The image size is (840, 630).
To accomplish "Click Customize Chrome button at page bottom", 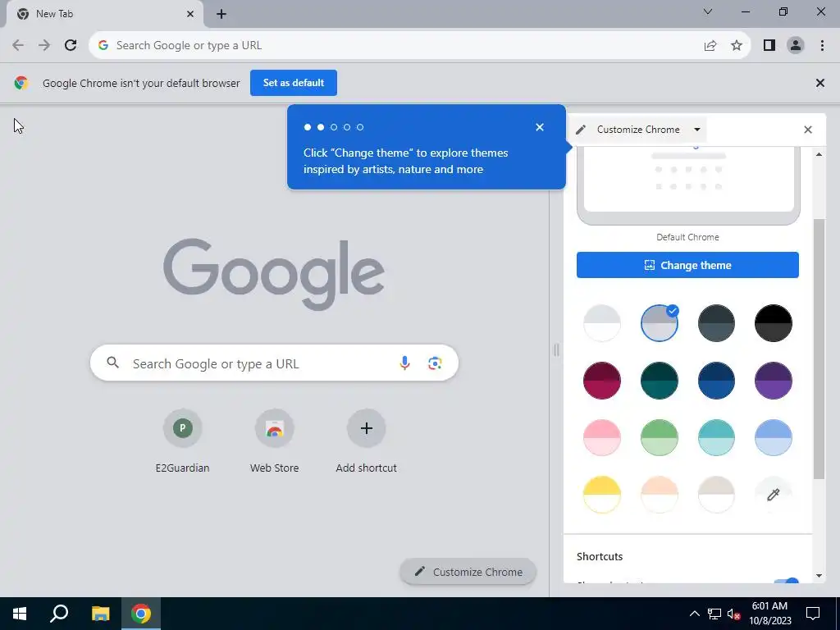I will [468, 572].
